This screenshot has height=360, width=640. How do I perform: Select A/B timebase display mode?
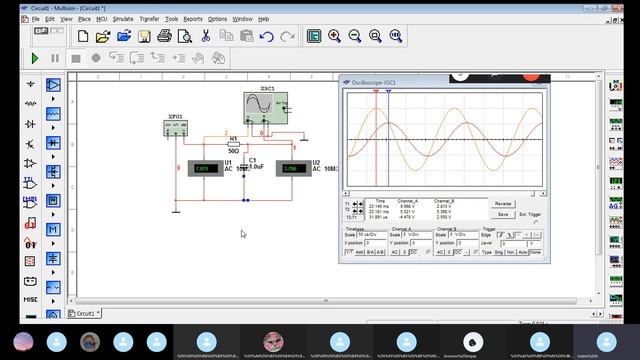tap(380, 253)
